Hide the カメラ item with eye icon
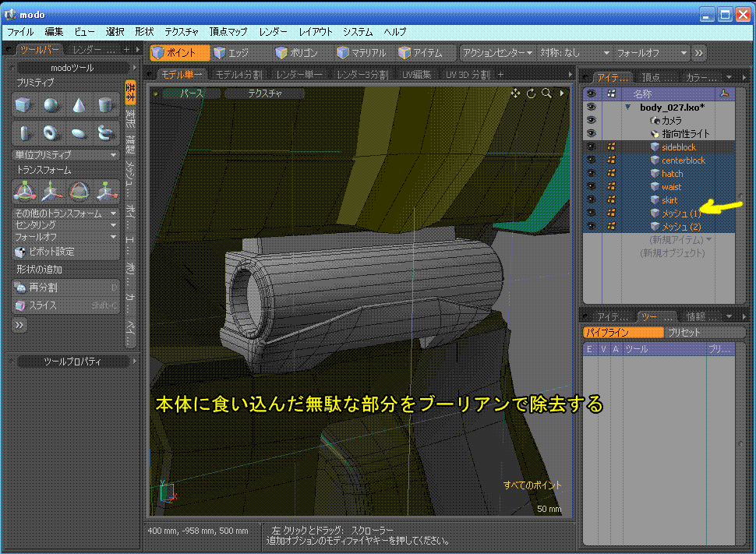The image size is (756, 554). coord(591,121)
